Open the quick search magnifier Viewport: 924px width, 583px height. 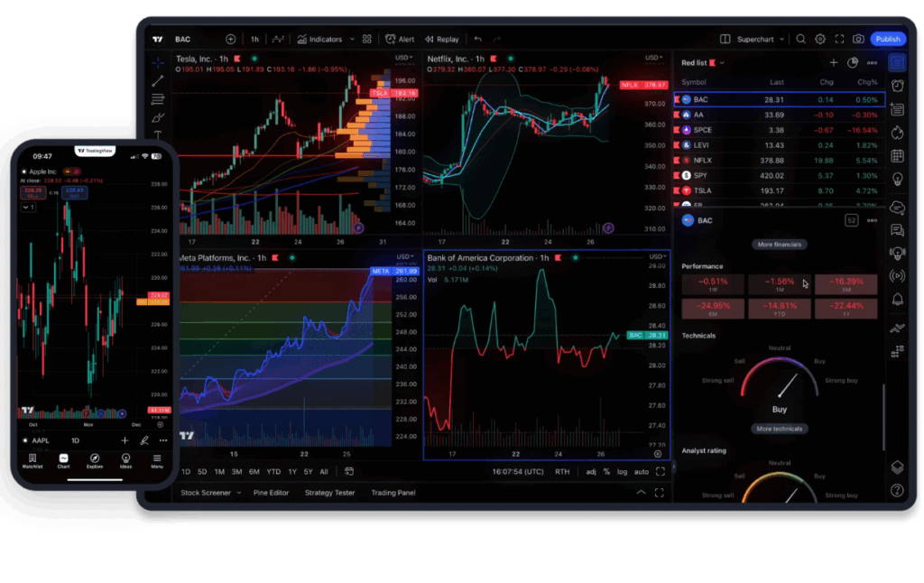(x=801, y=40)
